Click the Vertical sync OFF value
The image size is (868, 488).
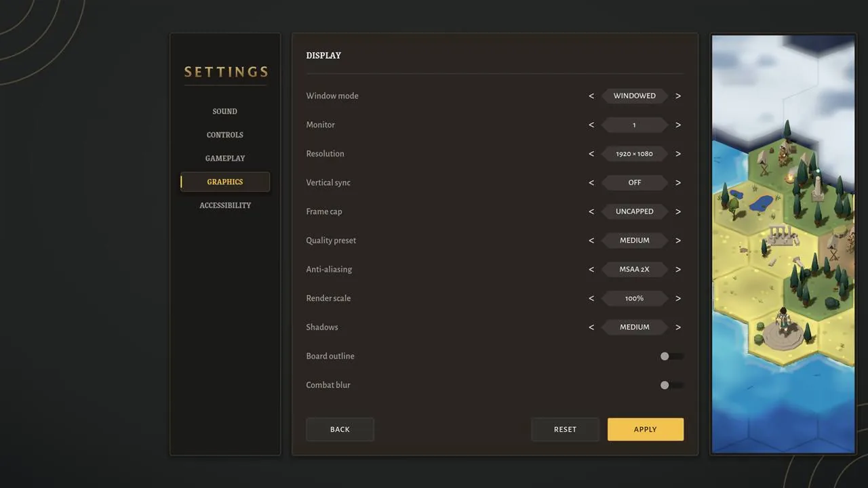tap(635, 182)
